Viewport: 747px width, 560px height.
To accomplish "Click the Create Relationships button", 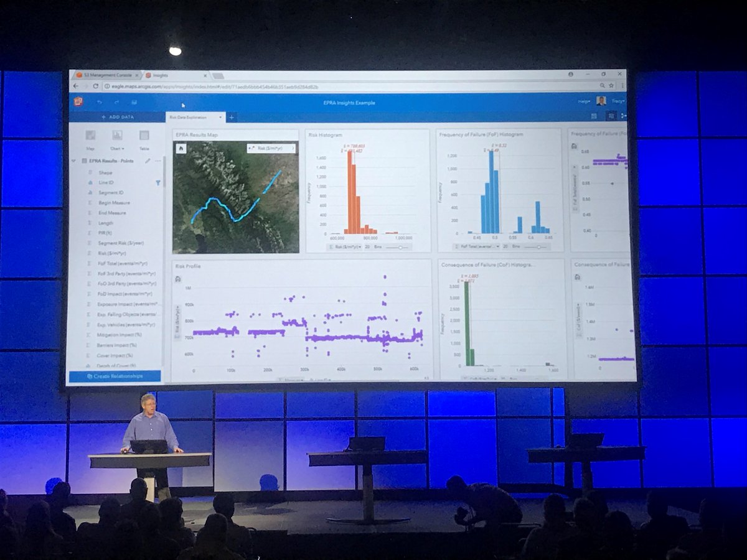I will 115,376.
